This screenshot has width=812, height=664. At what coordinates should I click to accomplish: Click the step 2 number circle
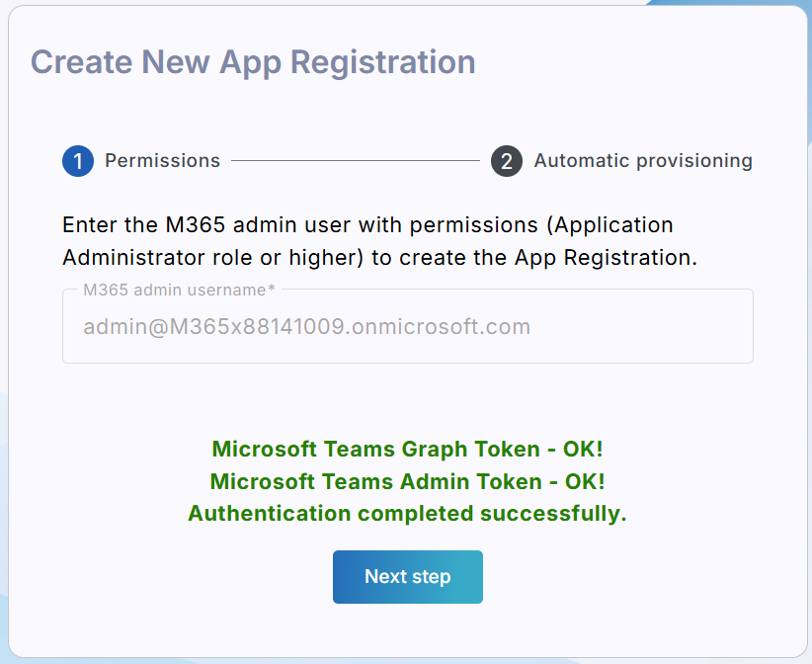[507, 161]
